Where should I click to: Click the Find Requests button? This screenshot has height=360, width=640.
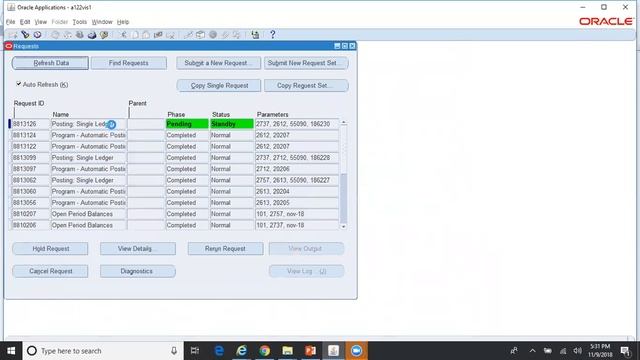[129, 63]
